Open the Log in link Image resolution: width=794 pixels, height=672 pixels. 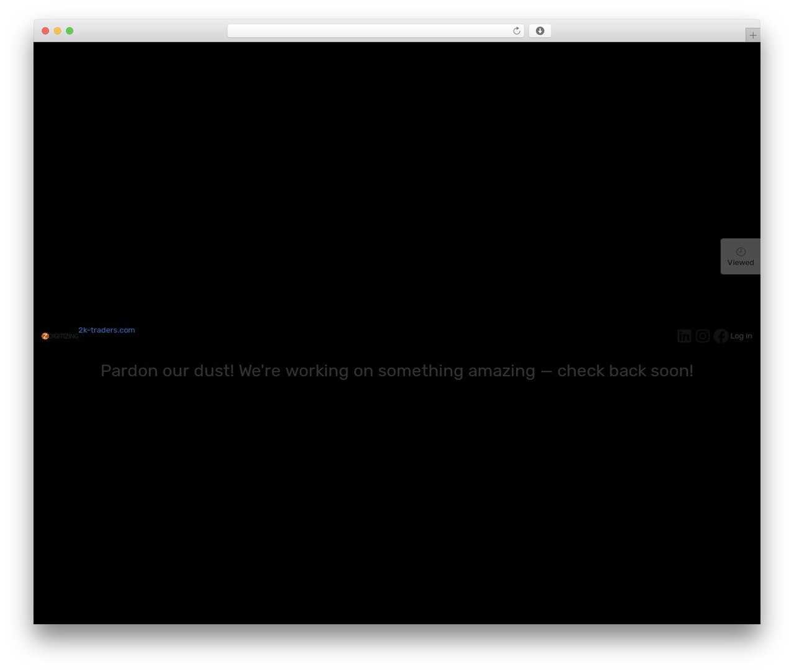[741, 336]
